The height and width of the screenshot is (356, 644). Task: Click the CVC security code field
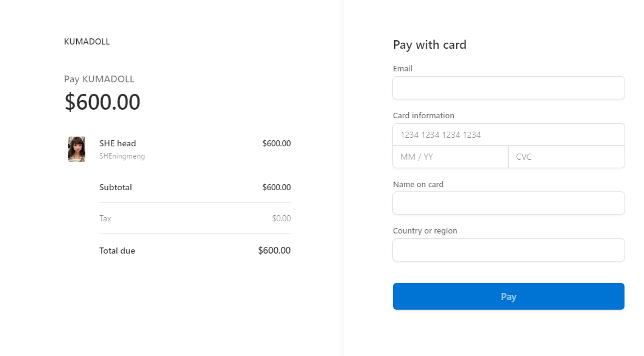[567, 157]
